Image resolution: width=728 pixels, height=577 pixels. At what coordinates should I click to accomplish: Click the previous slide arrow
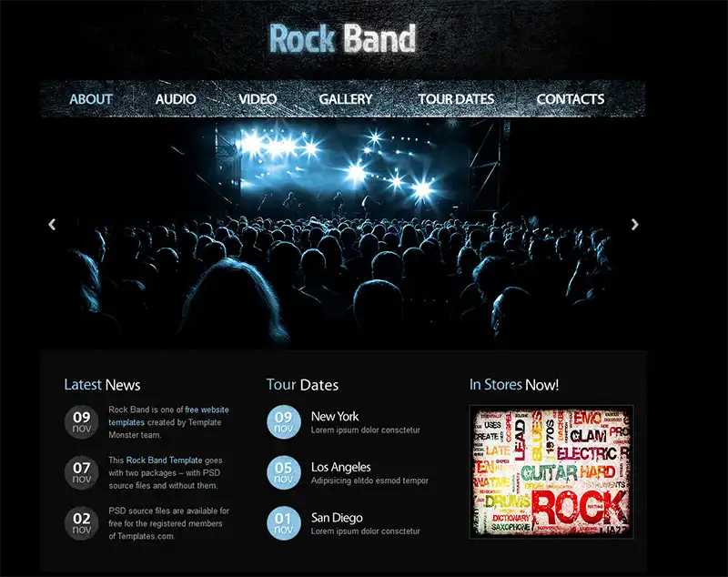click(x=52, y=225)
